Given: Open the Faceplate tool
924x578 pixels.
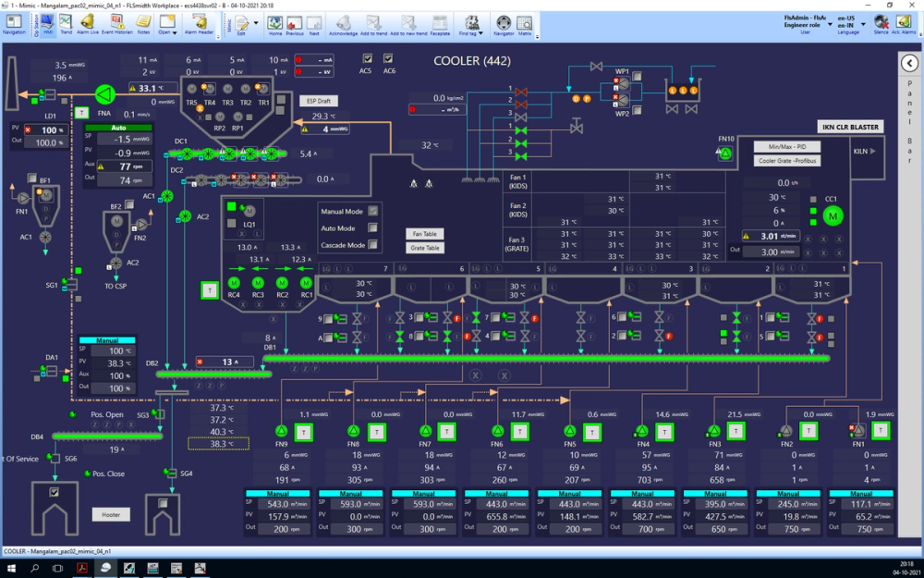Looking at the screenshot, I should point(440,24).
